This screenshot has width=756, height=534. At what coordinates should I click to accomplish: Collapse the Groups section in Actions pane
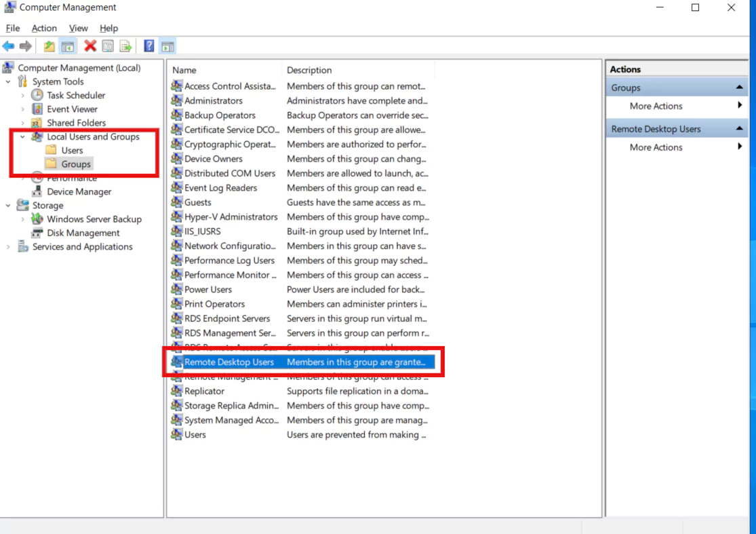pos(739,88)
